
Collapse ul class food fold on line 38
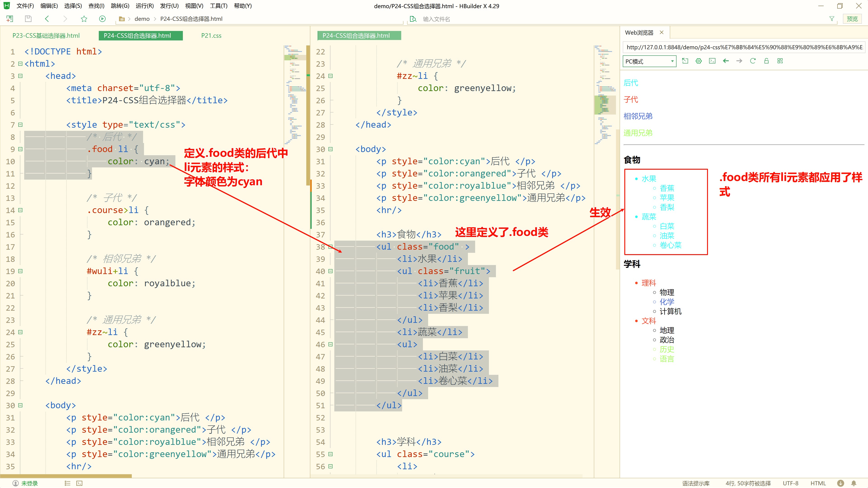(x=330, y=246)
